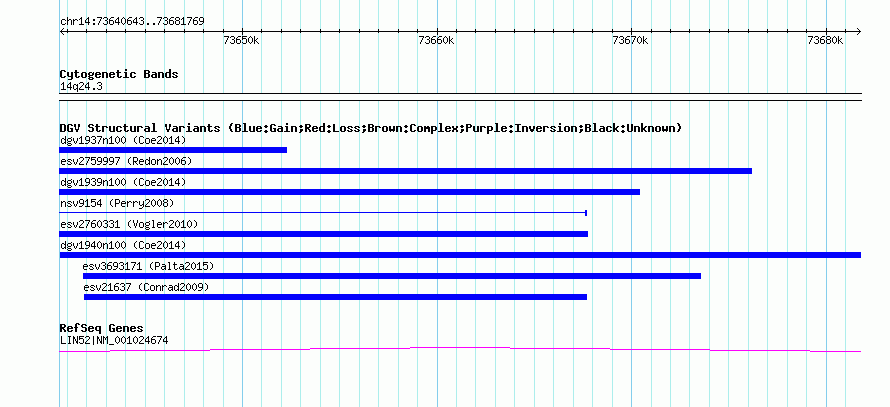The image size is (890, 407).
Task: Click the 14q24.3 cytogenetic band bar
Action: coord(460,97)
